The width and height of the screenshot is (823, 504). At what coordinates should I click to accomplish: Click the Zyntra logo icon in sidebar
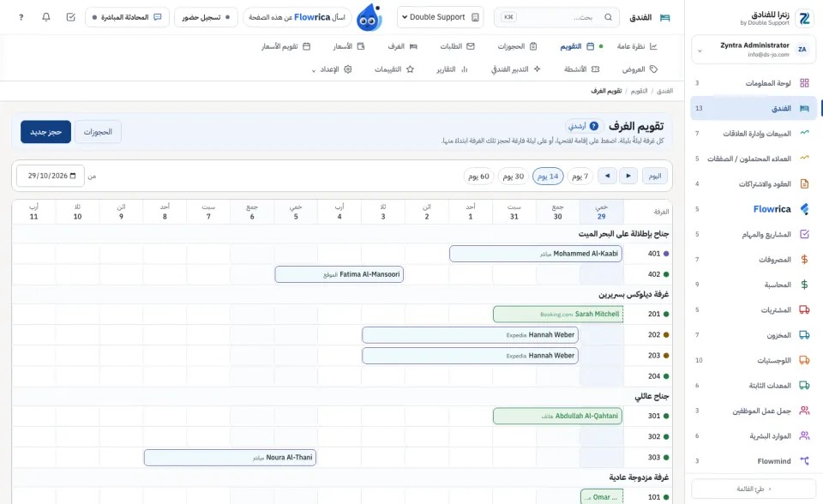(x=804, y=18)
